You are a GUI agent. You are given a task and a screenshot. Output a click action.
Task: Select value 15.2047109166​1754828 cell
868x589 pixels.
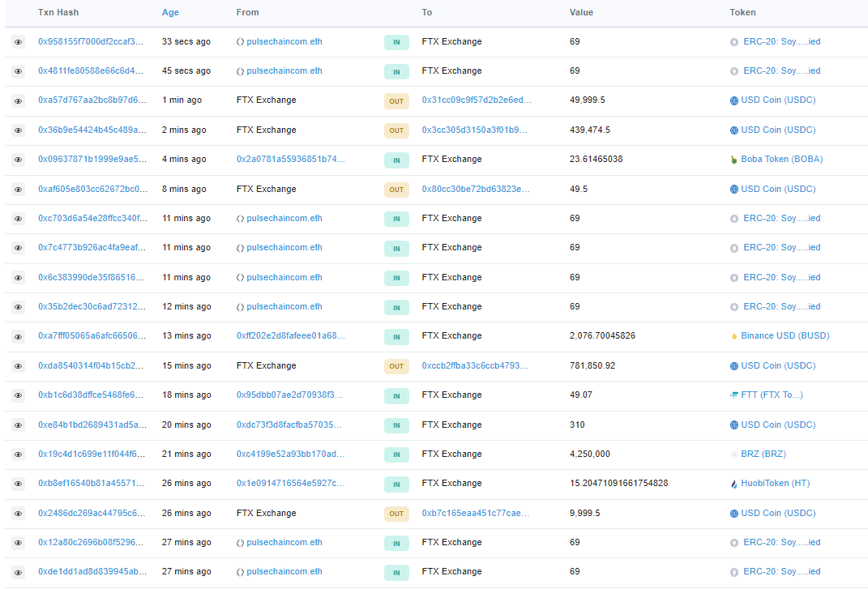619,483
